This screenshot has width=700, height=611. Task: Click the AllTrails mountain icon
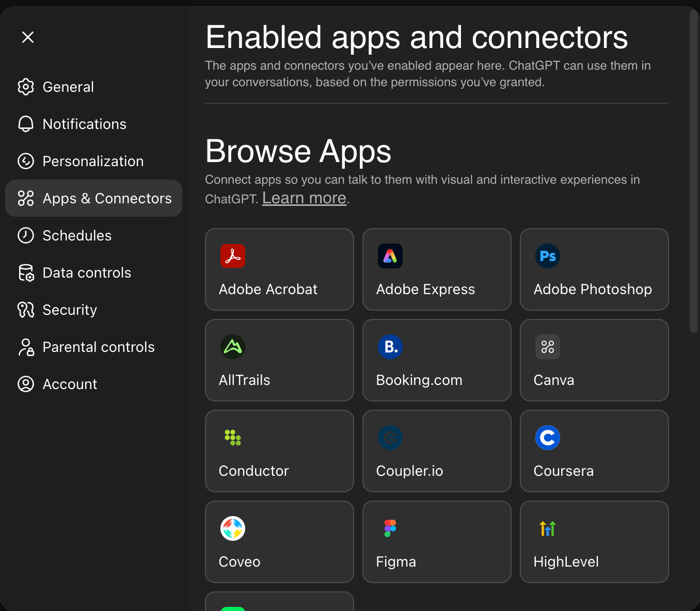(x=233, y=347)
